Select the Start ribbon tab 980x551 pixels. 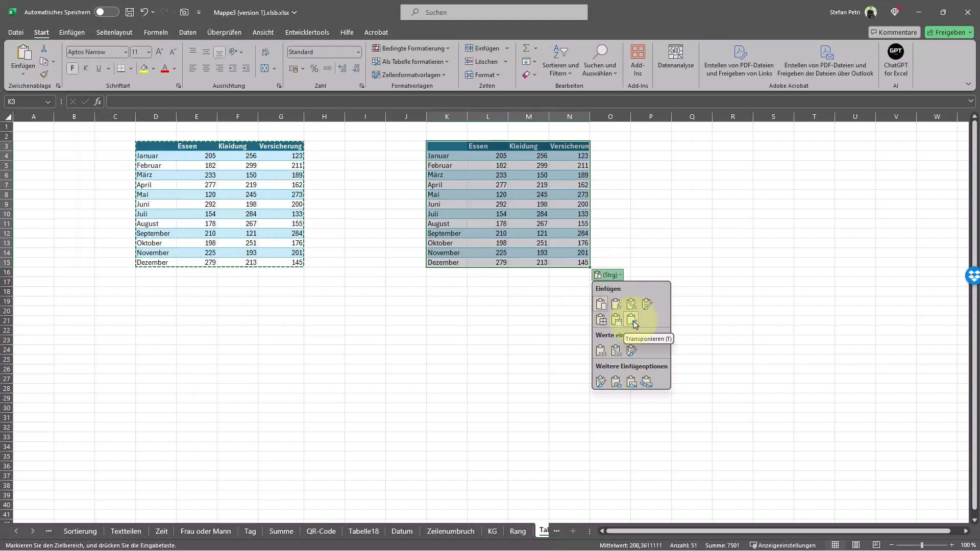tap(41, 32)
